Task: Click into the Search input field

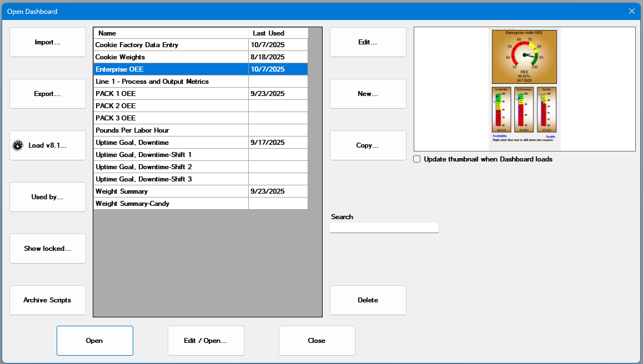Action: 384,228
